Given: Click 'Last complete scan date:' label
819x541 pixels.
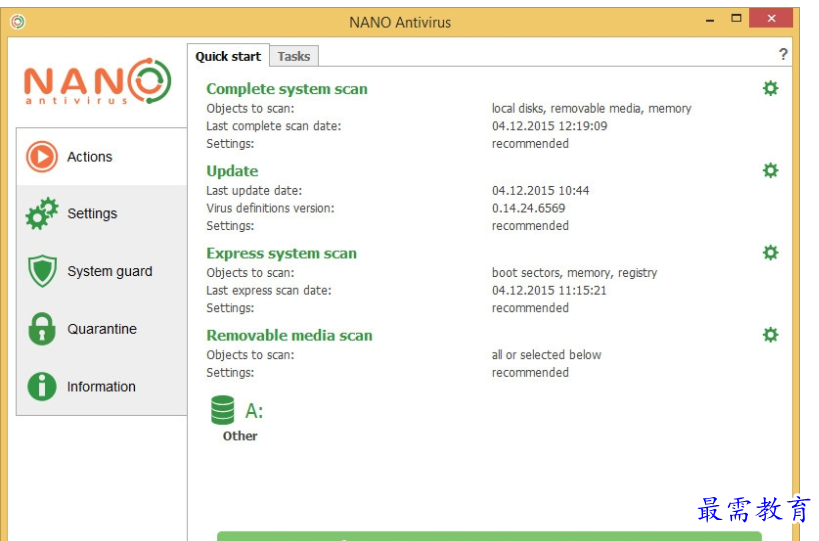Looking at the screenshot, I should (x=274, y=126).
